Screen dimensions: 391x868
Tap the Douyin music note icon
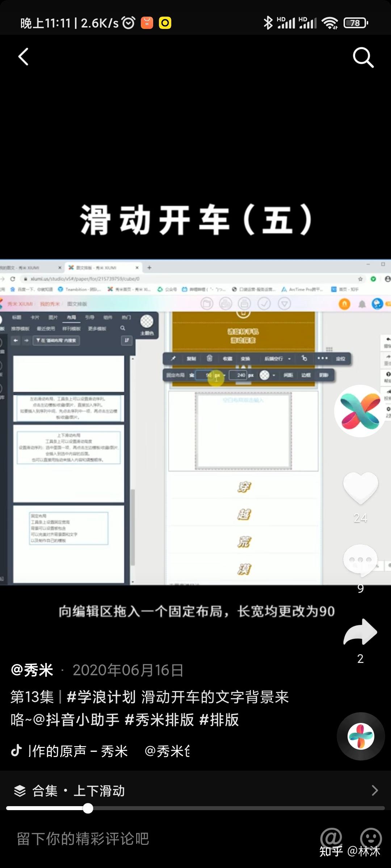pyautogui.click(x=17, y=750)
